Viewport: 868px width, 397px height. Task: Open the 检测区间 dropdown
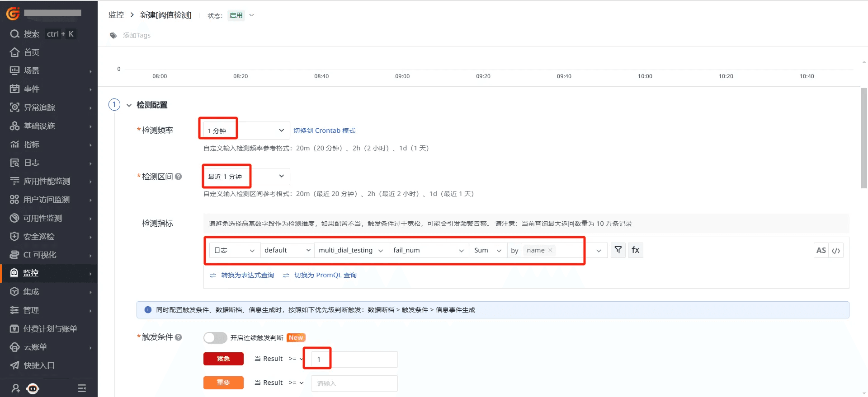tap(245, 177)
